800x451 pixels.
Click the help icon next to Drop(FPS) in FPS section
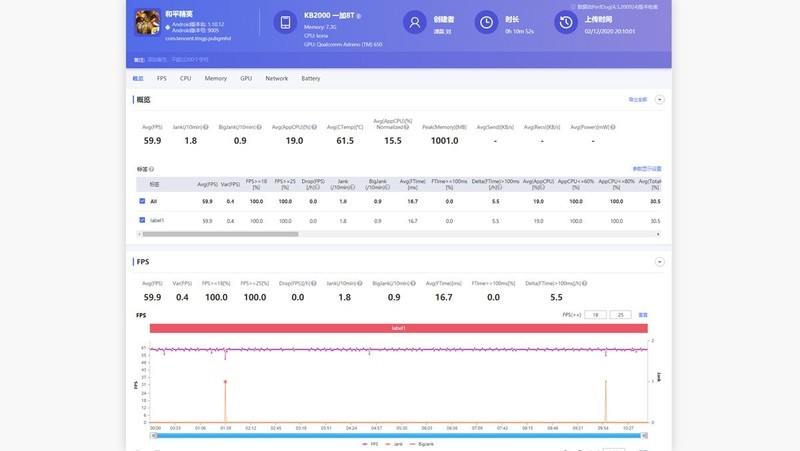313,283
